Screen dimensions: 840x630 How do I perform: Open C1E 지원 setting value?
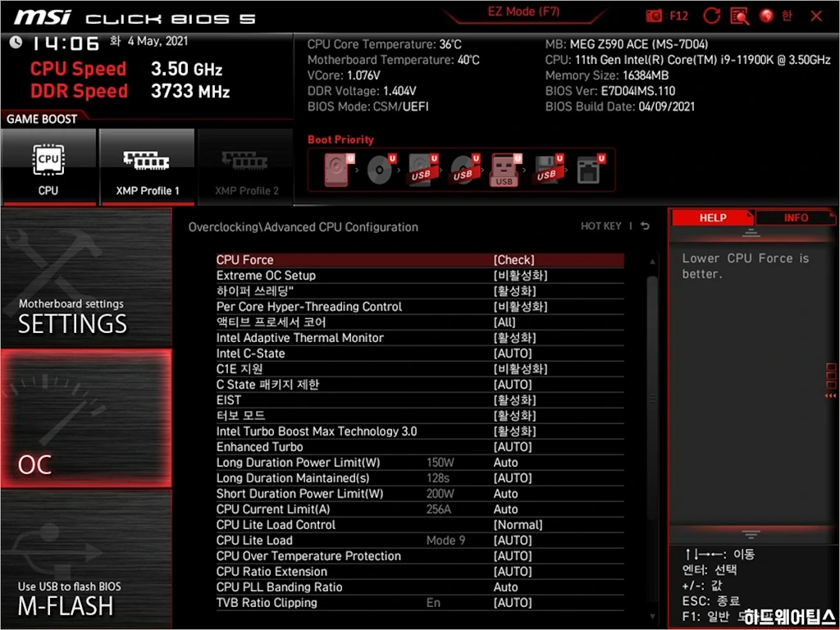[520, 368]
